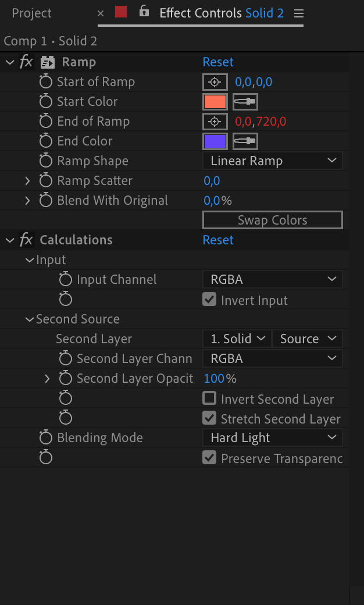Collapse the Second Source group
This screenshot has height=605, width=364.
pos(29,319)
